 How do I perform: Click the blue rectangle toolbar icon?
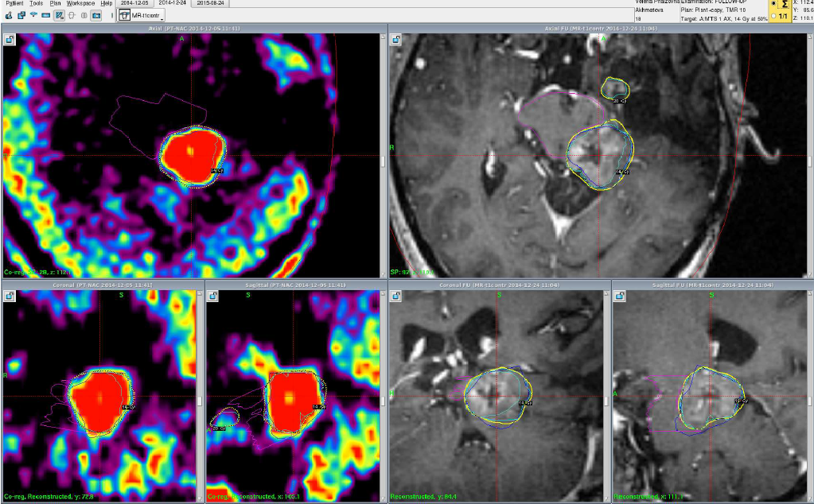tap(46, 15)
